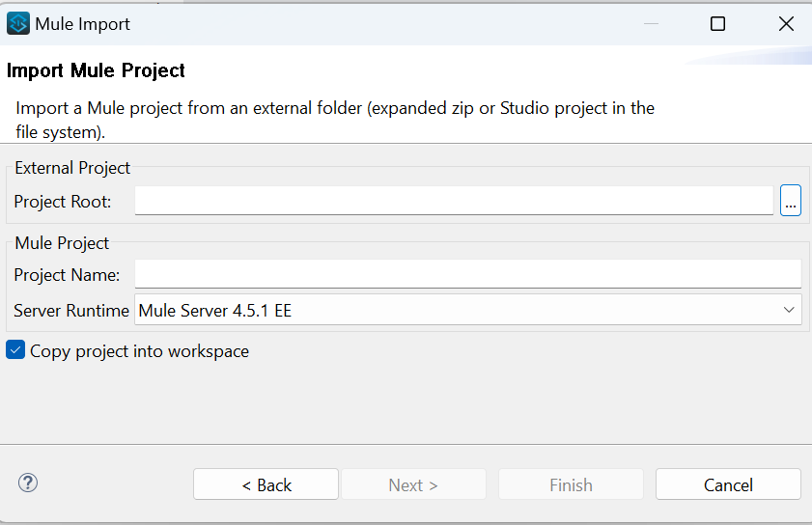Click into the Project Root text field
The height and width of the screenshot is (525, 812).
click(454, 201)
